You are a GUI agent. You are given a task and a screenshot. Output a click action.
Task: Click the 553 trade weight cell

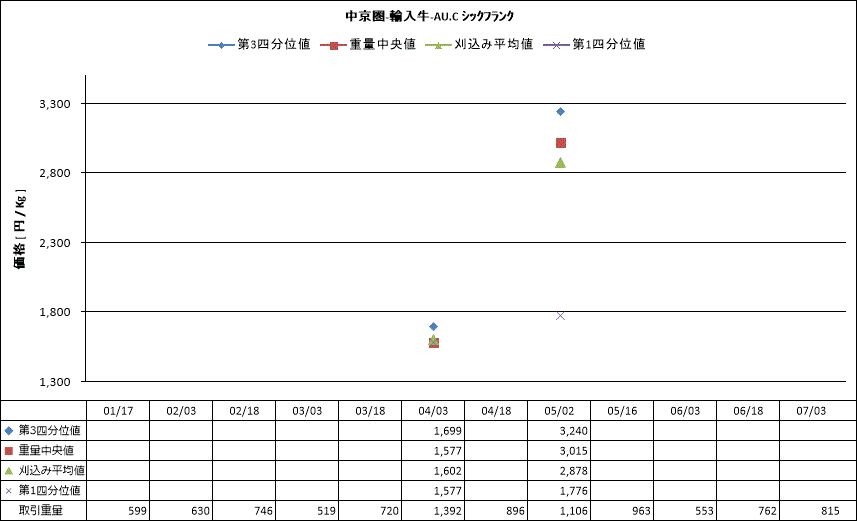685,511
